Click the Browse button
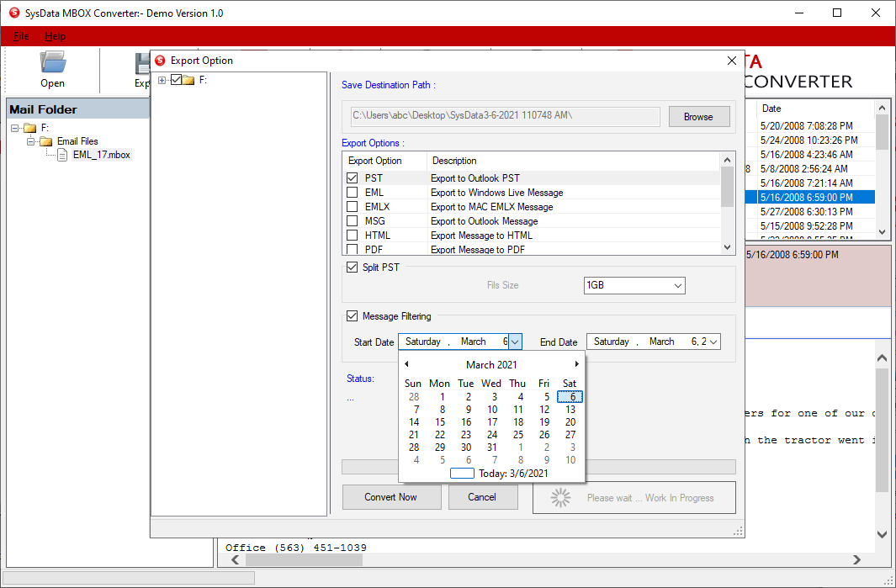Screen dimensions: 896x588 coord(698,117)
